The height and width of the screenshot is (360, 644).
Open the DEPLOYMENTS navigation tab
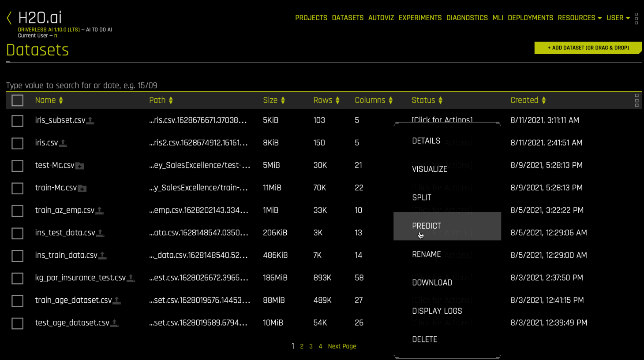(530, 18)
